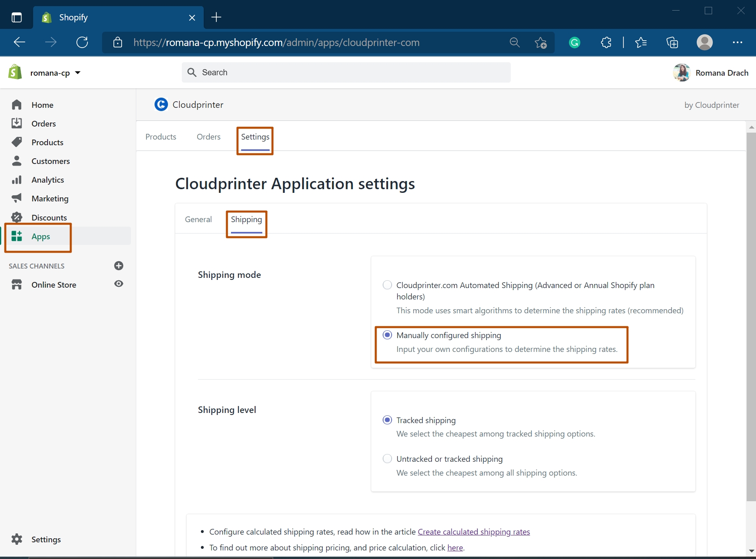Screen dimensions: 756x559
Task: Open the browser Extensions puzzle icon
Action: 606,42
